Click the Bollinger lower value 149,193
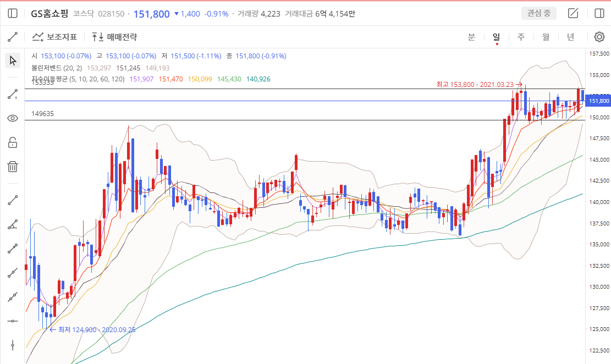Viewport: 611px width, 364px height. (x=157, y=68)
